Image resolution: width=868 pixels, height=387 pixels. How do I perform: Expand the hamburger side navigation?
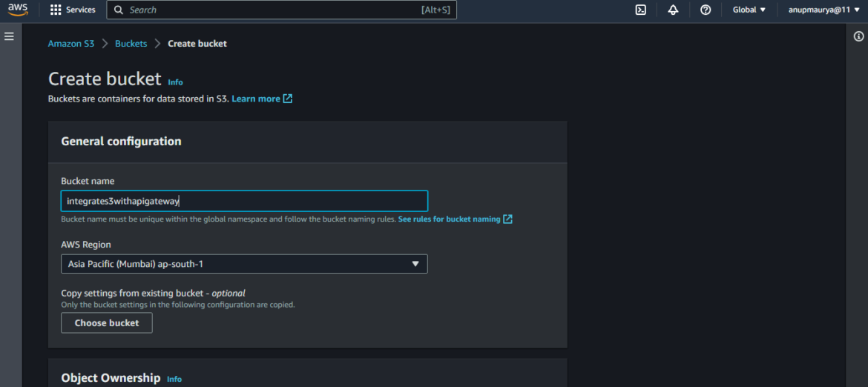coord(10,36)
